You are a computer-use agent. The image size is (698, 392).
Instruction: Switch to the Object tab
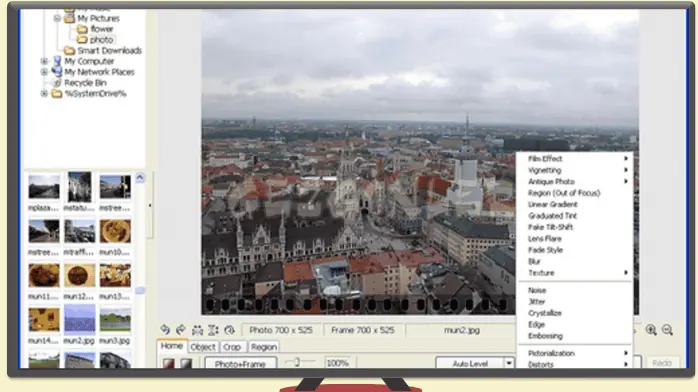tap(203, 347)
